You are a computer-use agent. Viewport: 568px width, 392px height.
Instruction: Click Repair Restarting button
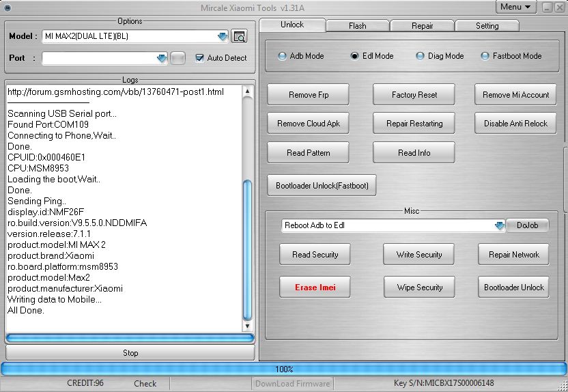(x=414, y=124)
